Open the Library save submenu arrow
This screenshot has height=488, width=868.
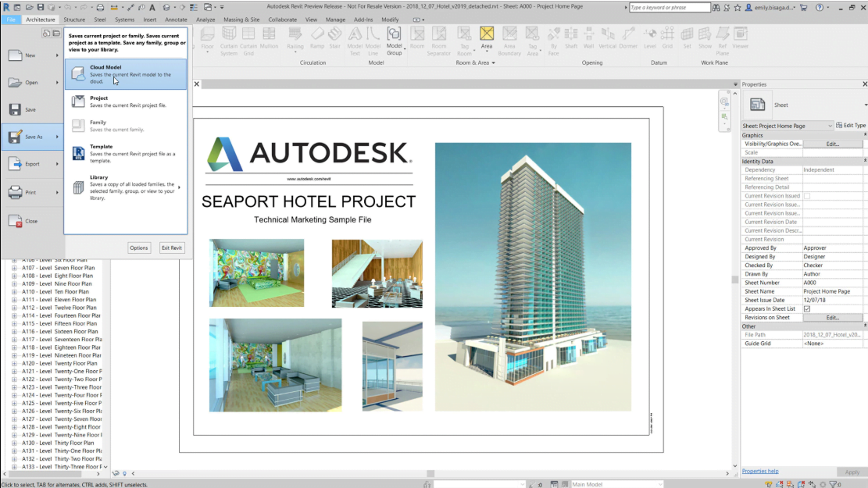click(x=179, y=187)
